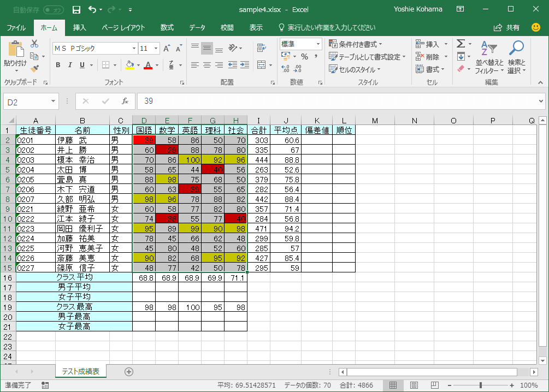Click the 挿入 (Insert cells) icon
The height and width of the screenshot is (392, 549).
click(x=431, y=44)
